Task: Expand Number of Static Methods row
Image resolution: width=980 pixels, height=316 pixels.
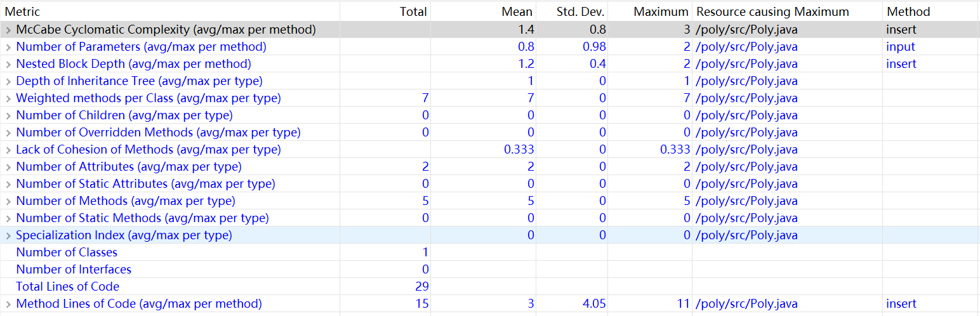Action: [x=8, y=218]
